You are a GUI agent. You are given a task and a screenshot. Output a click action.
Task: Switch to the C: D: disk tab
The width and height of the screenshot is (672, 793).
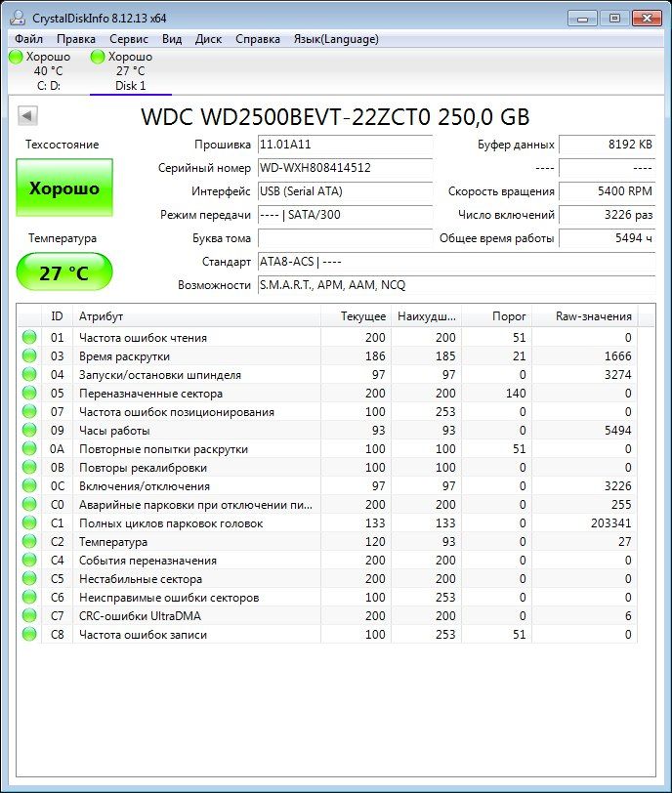coord(49,70)
